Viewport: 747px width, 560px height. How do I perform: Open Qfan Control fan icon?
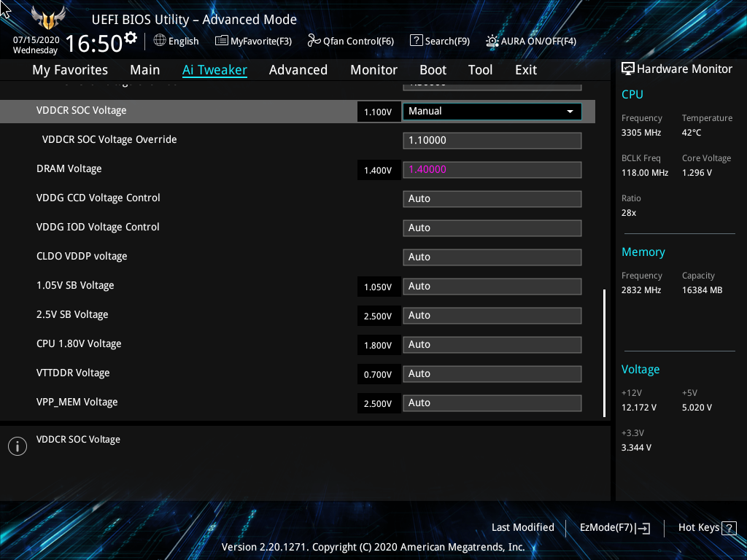314,41
